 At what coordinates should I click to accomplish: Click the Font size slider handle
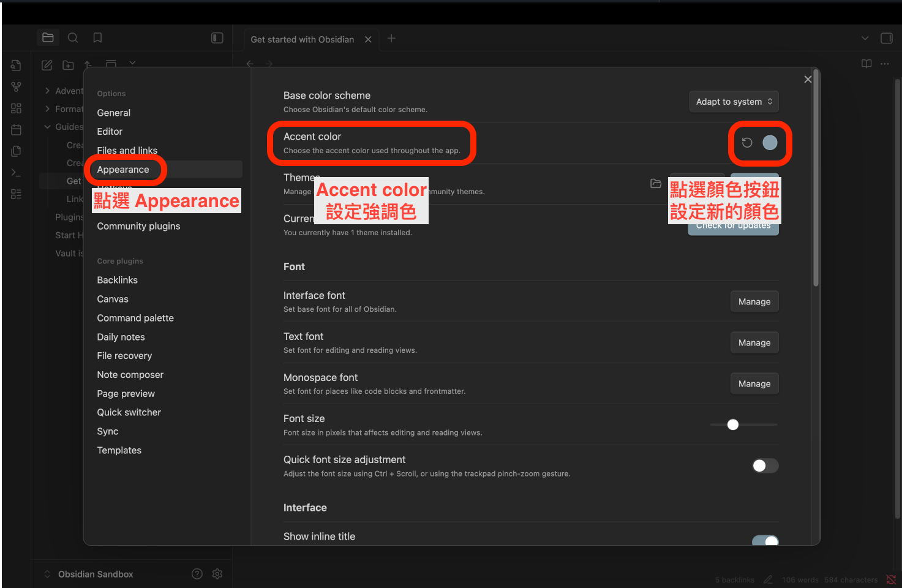(x=733, y=425)
